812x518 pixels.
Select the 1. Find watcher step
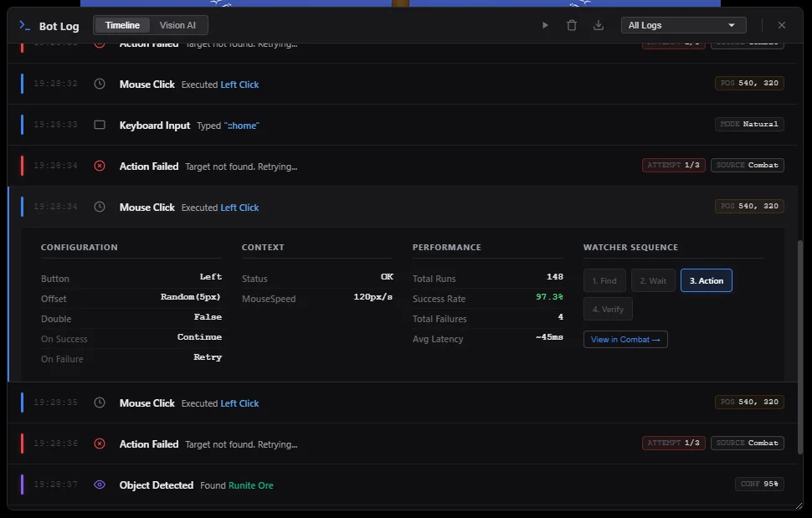point(604,280)
